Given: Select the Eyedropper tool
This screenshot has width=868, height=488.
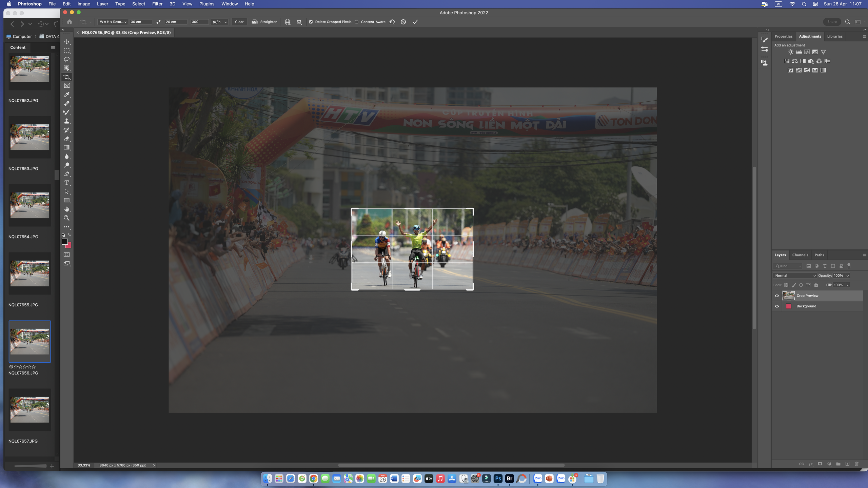Looking at the screenshot, I should 67,95.
